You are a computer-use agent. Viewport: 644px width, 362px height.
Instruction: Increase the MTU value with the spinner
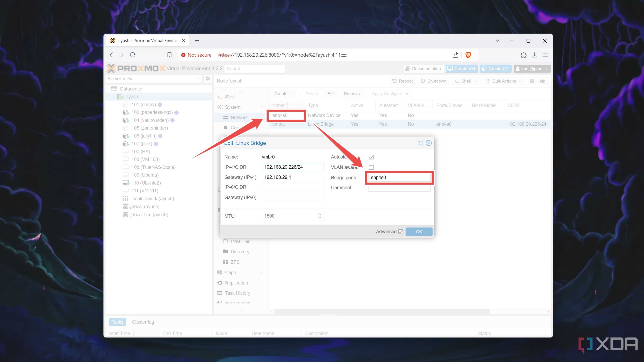(320, 214)
